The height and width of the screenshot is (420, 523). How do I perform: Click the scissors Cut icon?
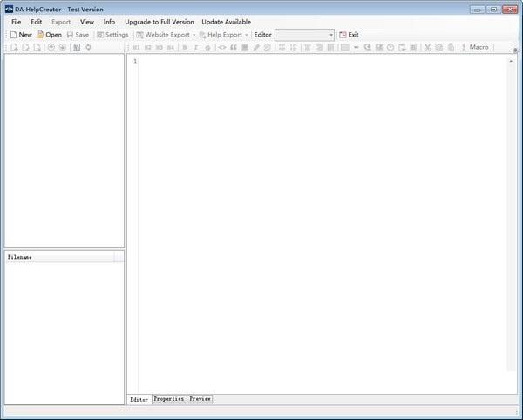pos(427,47)
